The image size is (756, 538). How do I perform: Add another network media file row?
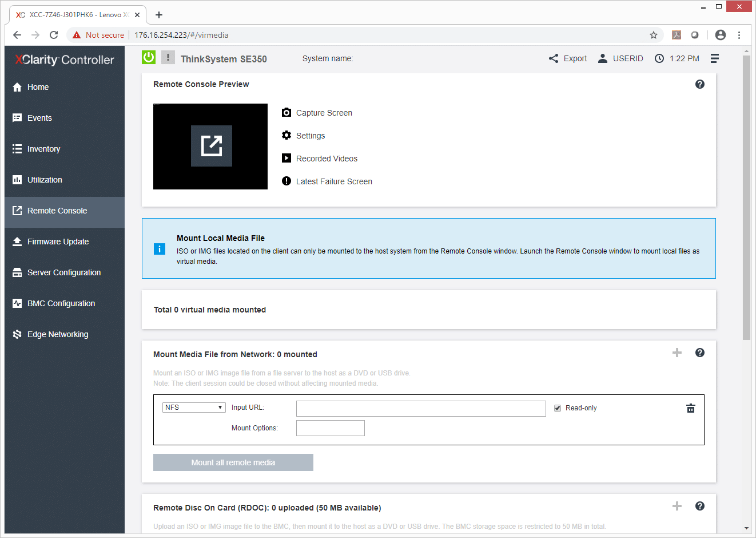pyautogui.click(x=677, y=353)
